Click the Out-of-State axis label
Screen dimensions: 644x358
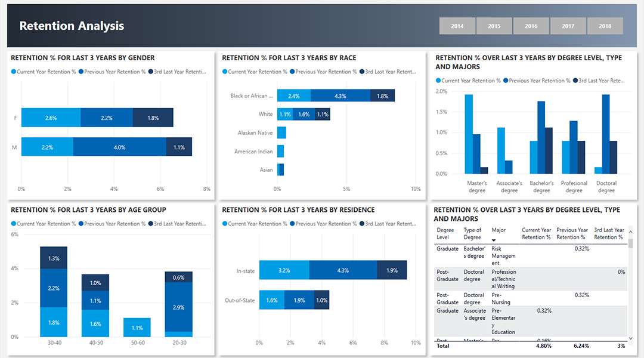[x=240, y=301]
